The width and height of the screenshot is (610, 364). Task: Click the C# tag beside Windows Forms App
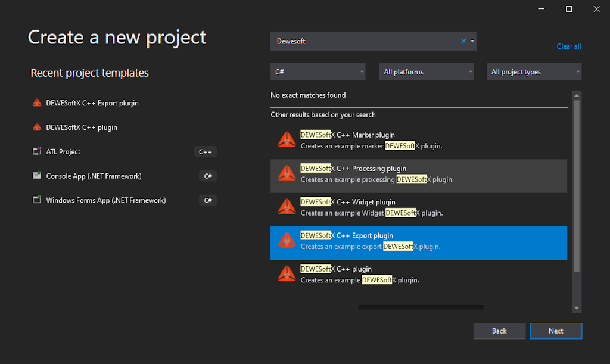[x=208, y=200]
